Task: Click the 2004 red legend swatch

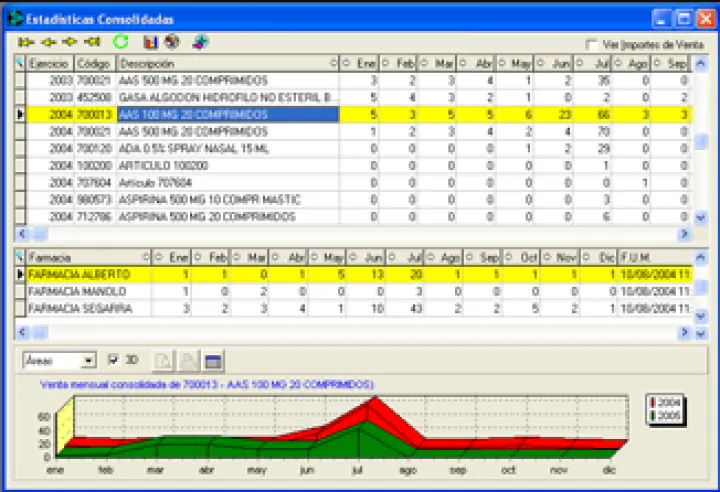Action: coord(654,402)
